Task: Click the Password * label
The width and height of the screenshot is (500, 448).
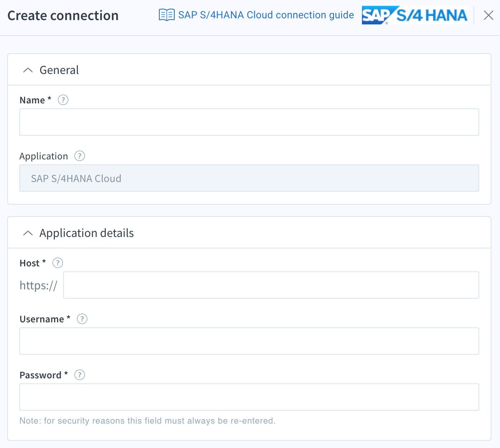Action: [44, 375]
